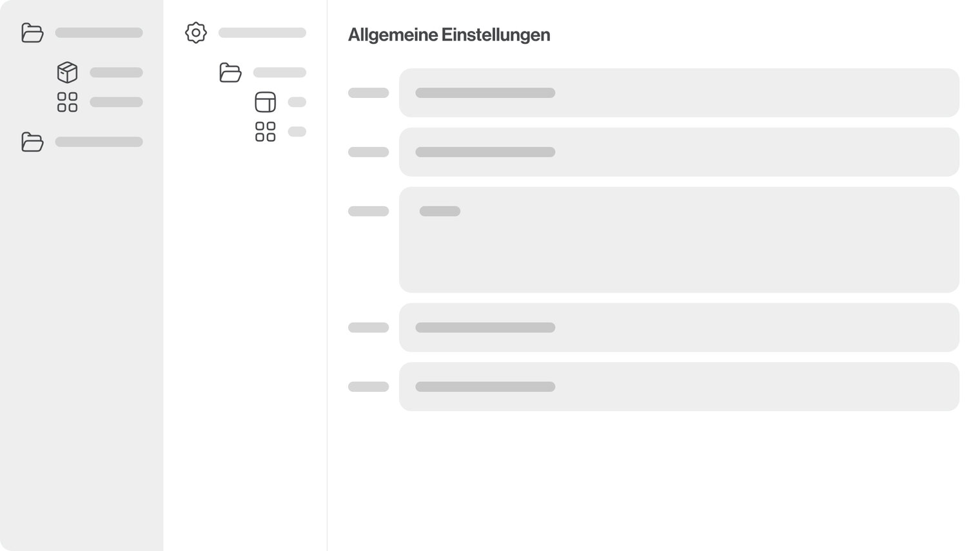Select the label beside the lower gray sidebar folder
This screenshot has height=551, width=980.
(99, 142)
